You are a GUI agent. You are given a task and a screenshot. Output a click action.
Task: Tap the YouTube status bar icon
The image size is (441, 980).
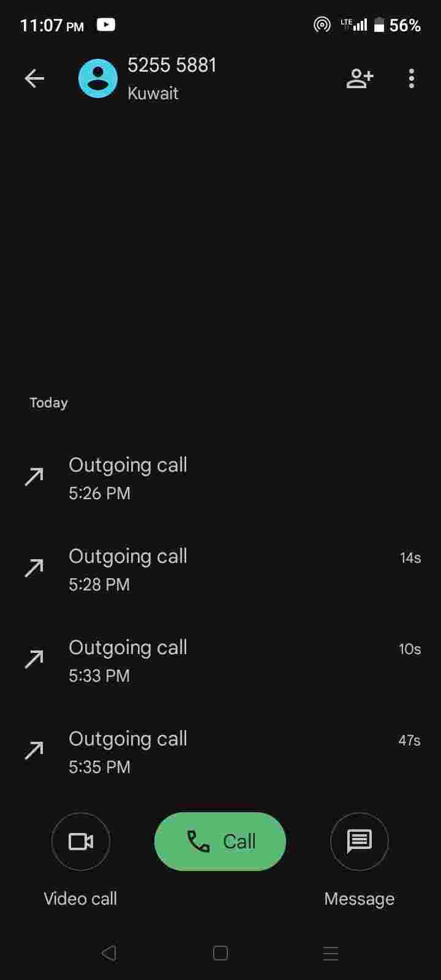pos(106,25)
